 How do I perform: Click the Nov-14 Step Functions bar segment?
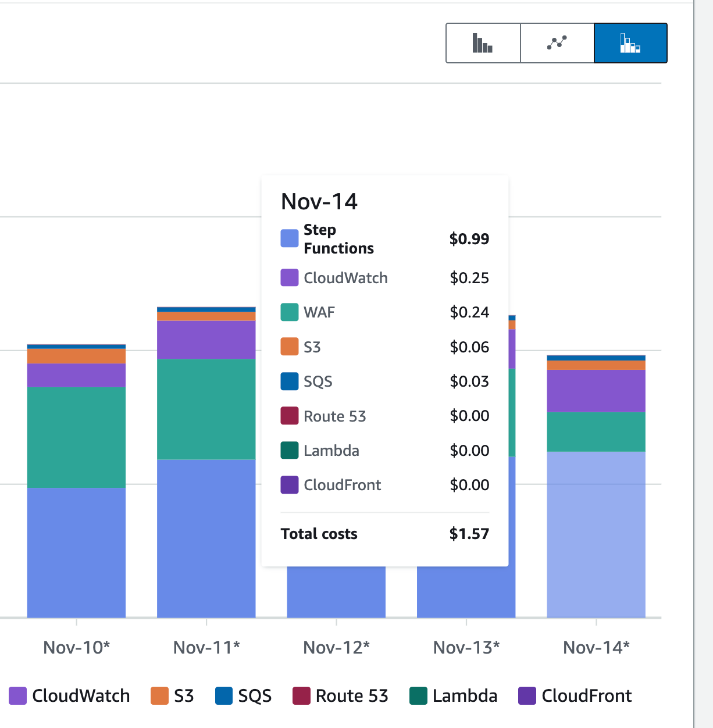coord(596,534)
